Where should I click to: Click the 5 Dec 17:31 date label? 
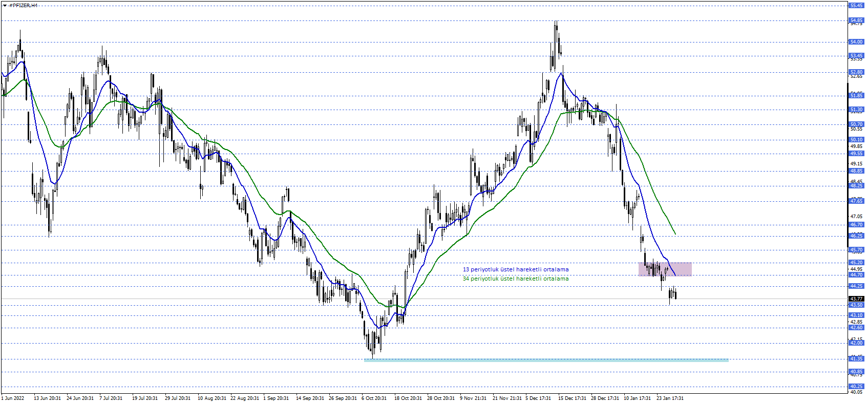pyautogui.click(x=538, y=398)
